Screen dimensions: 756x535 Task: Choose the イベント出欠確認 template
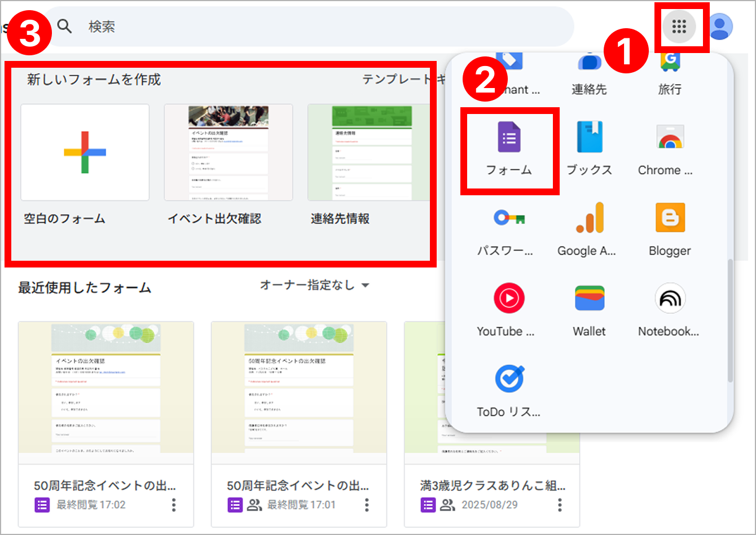coord(228,152)
